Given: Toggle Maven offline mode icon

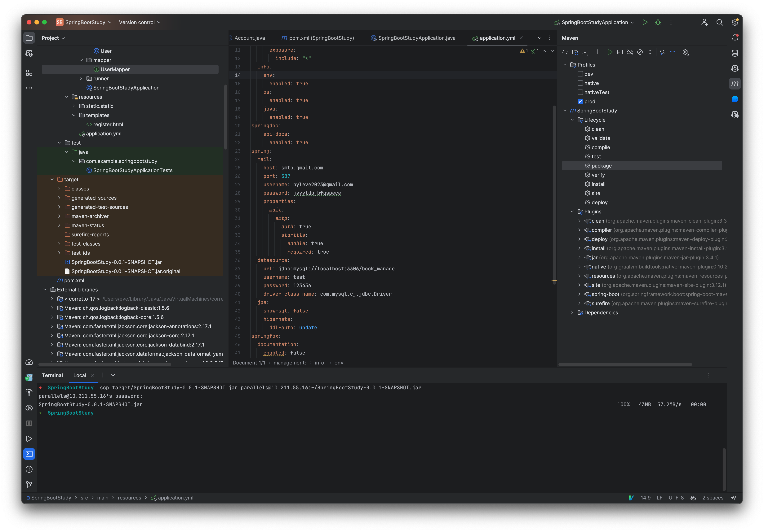Looking at the screenshot, I should (x=630, y=52).
